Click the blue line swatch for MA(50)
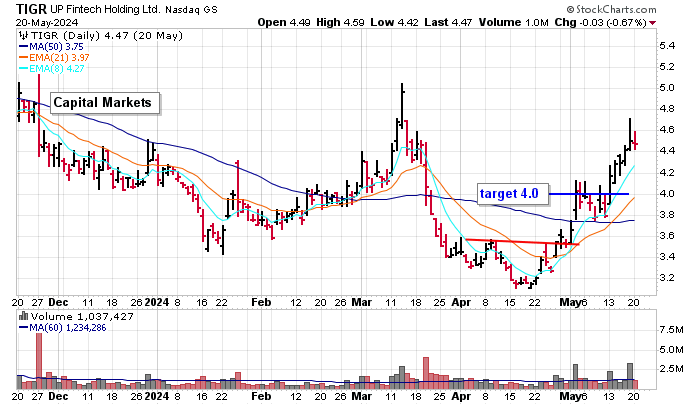The image size is (700, 405). [x=23, y=46]
